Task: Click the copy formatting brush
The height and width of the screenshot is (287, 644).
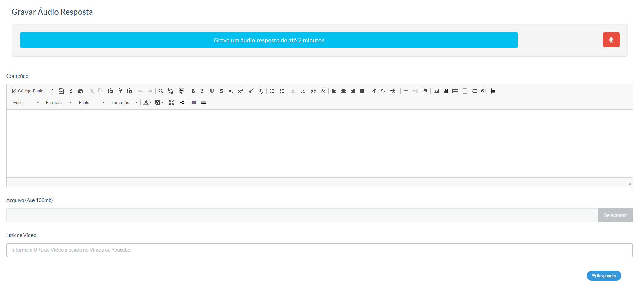Action: click(x=251, y=91)
